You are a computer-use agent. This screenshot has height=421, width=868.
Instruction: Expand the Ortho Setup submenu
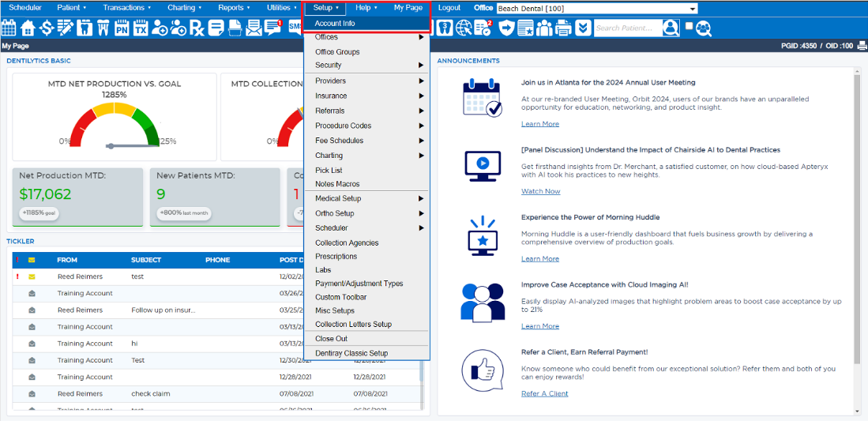point(366,213)
